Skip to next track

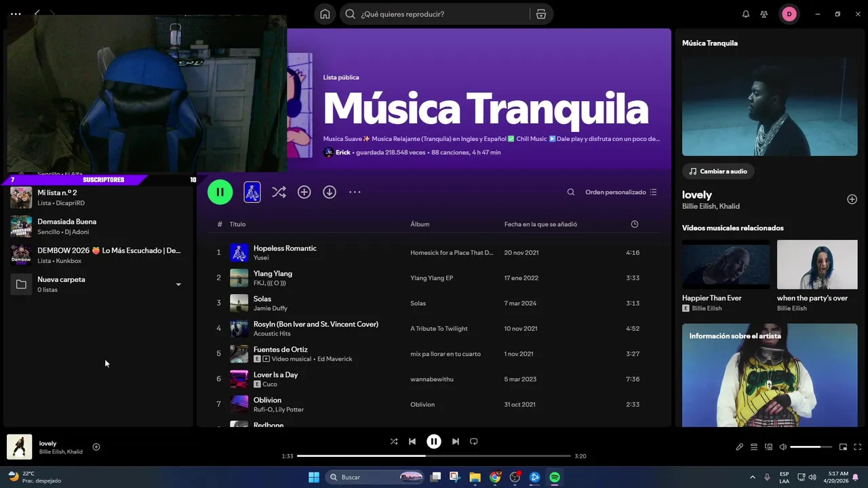click(x=456, y=441)
